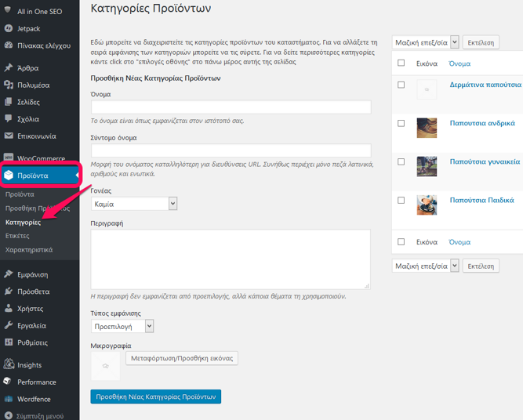The height and width of the screenshot is (420, 523).
Task: Collapse menu with Σύμπτυξη μενού icon
Action: (x=9, y=416)
